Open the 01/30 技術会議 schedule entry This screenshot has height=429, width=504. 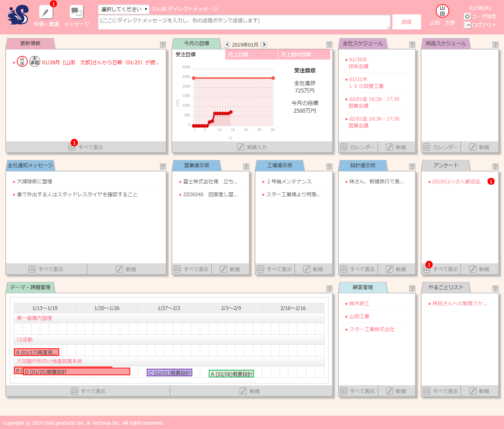pyautogui.click(x=358, y=63)
